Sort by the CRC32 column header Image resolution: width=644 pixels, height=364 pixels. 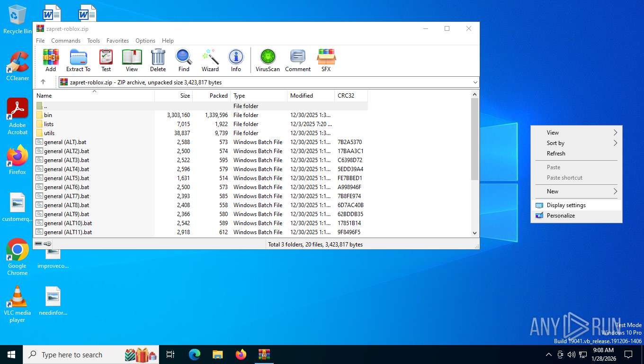click(x=351, y=96)
